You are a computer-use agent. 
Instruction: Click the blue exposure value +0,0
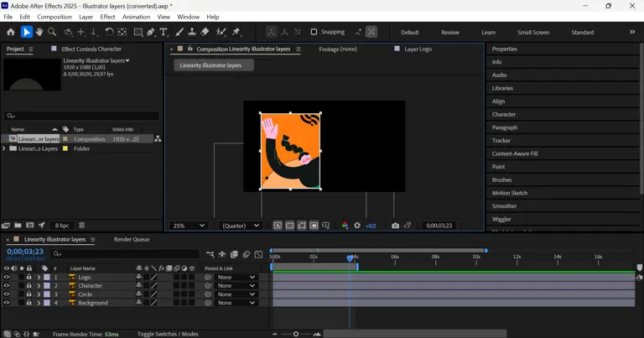pyautogui.click(x=371, y=226)
